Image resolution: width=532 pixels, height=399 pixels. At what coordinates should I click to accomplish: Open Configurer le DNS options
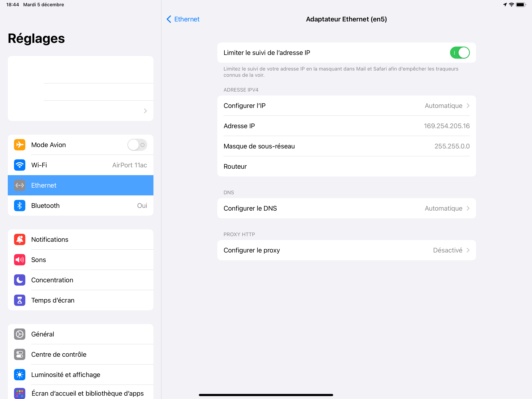coord(347,208)
